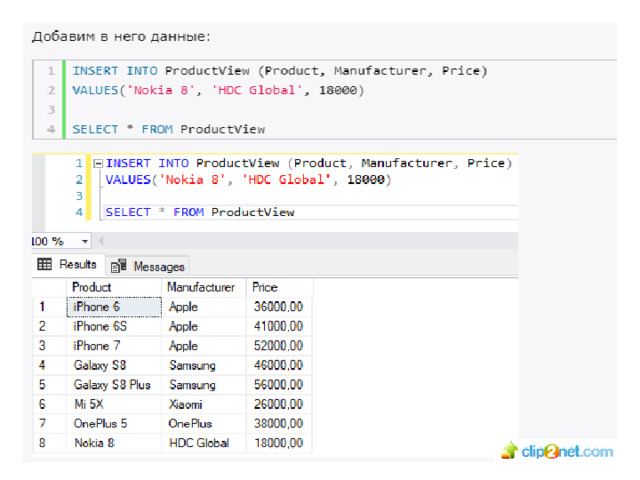Select the Nokia 8 product cell
This screenshot has height=480, width=640.
(94, 442)
